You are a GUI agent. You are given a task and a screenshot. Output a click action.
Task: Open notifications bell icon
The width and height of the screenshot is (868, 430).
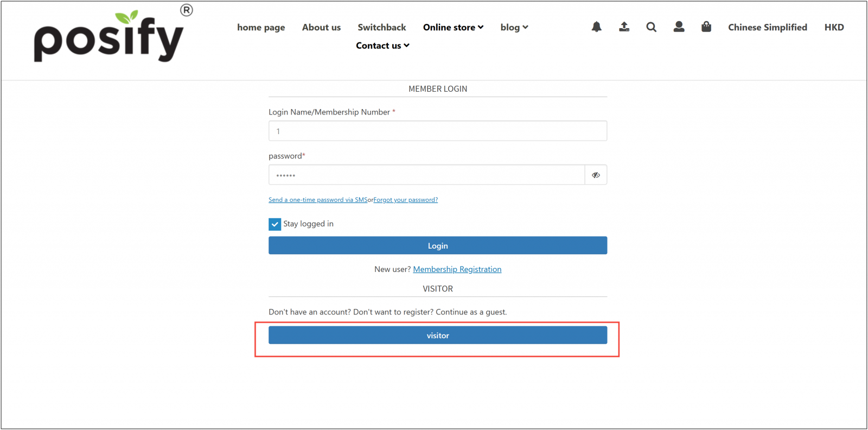[x=596, y=27]
